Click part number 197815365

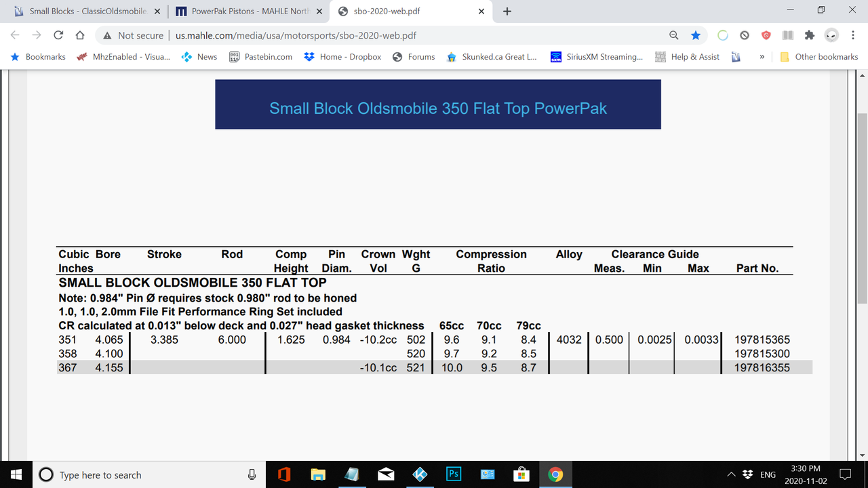point(762,340)
